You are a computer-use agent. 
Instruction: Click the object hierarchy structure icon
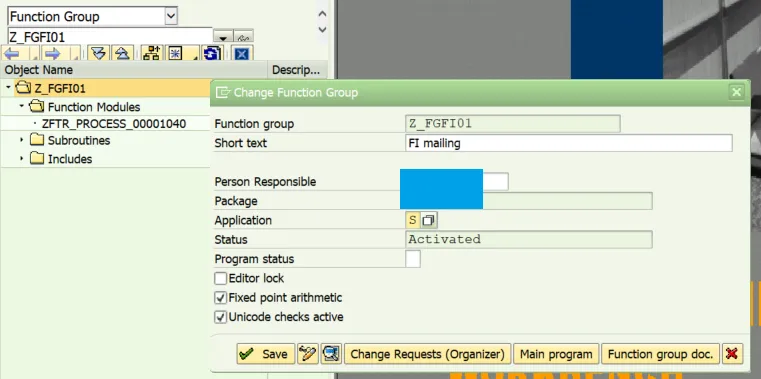coord(153,53)
